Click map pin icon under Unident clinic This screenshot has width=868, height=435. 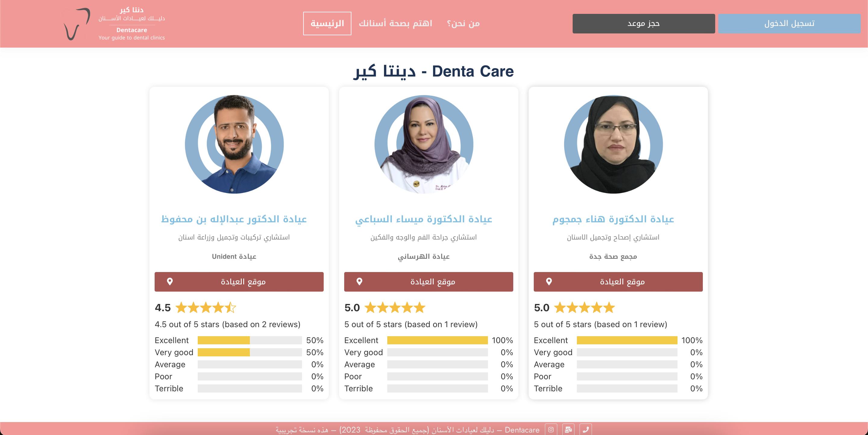click(x=170, y=281)
